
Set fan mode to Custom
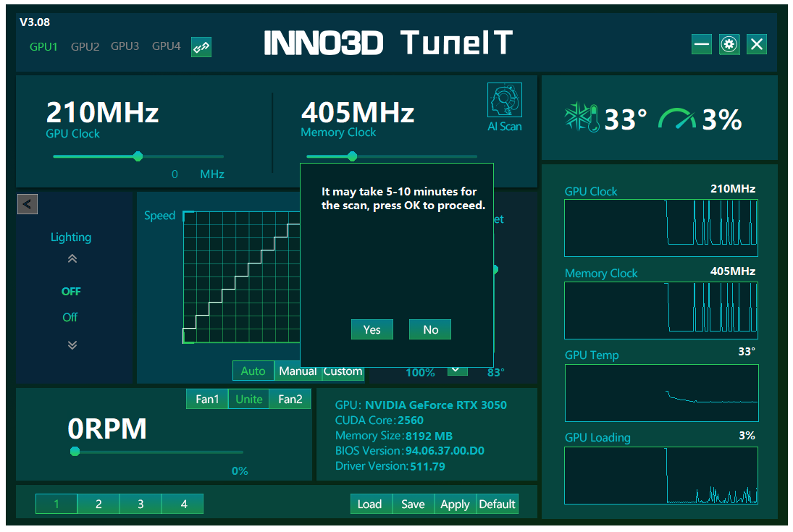[x=343, y=371]
